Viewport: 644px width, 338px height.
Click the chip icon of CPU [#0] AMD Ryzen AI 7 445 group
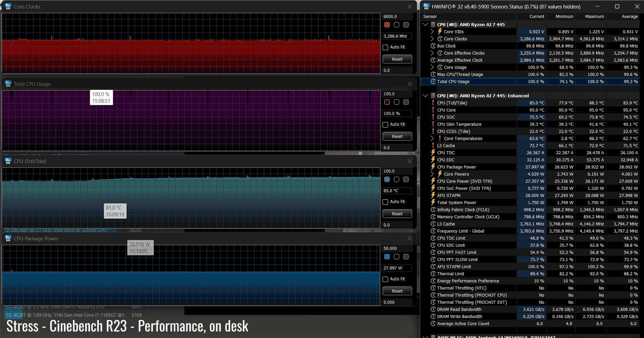(x=433, y=24)
